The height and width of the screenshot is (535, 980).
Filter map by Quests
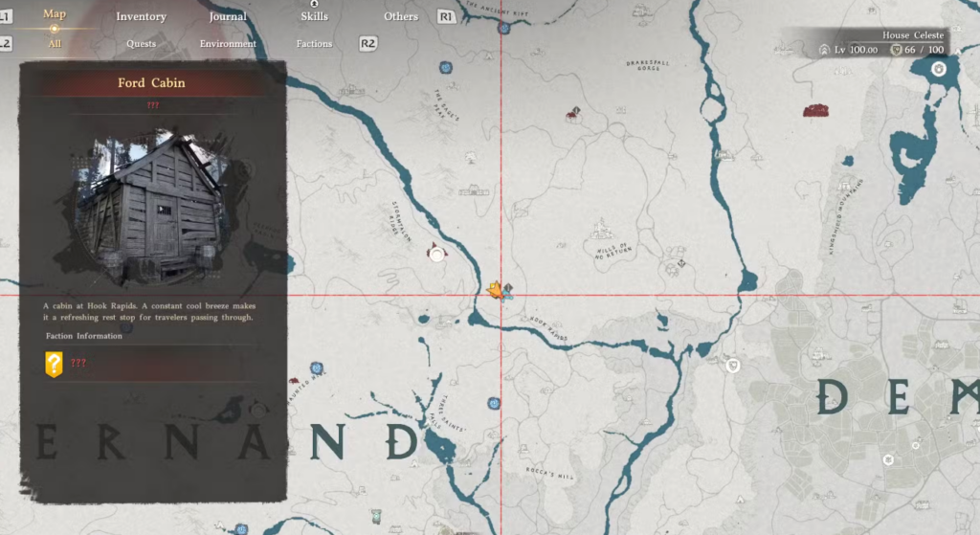pyautogui.click(x=142, y=44)
